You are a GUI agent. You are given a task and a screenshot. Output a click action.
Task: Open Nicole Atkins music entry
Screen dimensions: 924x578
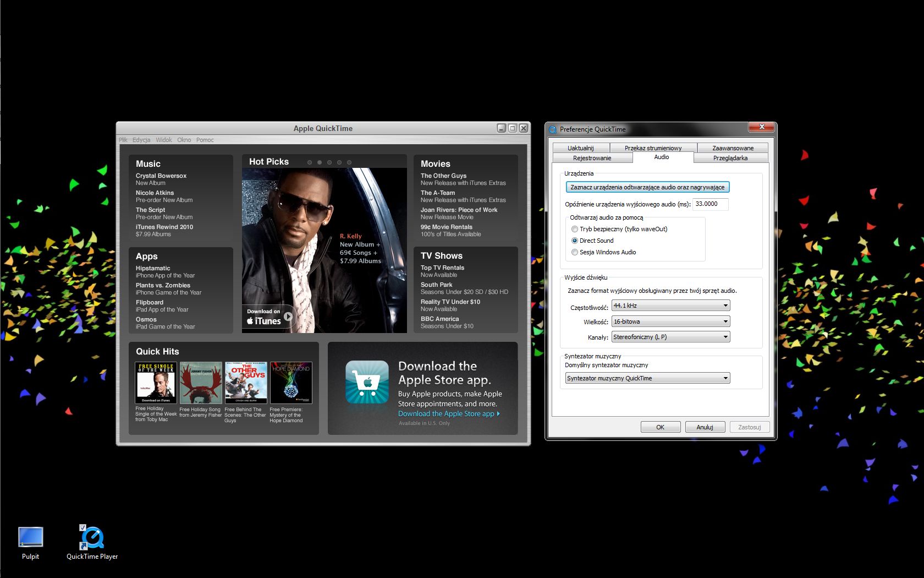tap(164, 197)
